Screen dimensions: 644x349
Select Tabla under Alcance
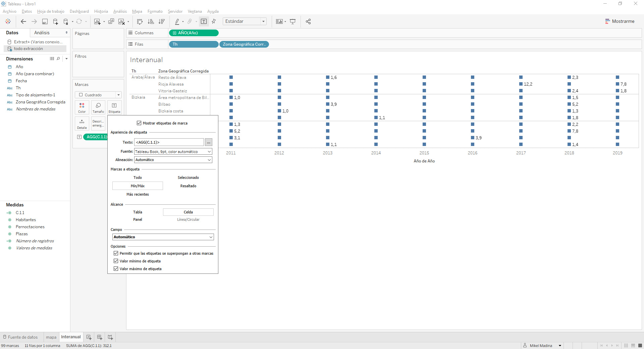138,212
